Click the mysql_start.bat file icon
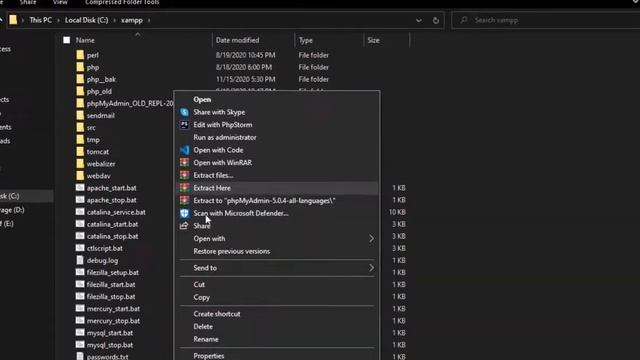The height and width of the screenshot is (360, 640). 80,333
